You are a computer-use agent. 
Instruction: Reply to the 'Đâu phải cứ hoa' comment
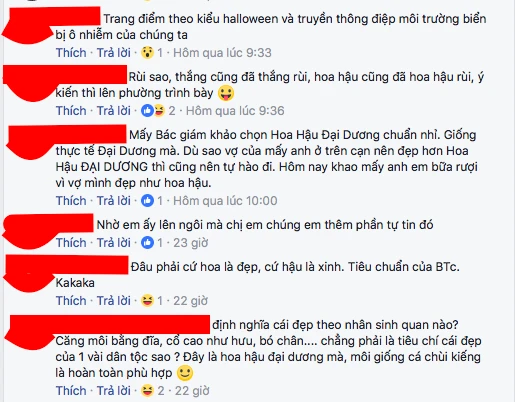pos(114,301)
